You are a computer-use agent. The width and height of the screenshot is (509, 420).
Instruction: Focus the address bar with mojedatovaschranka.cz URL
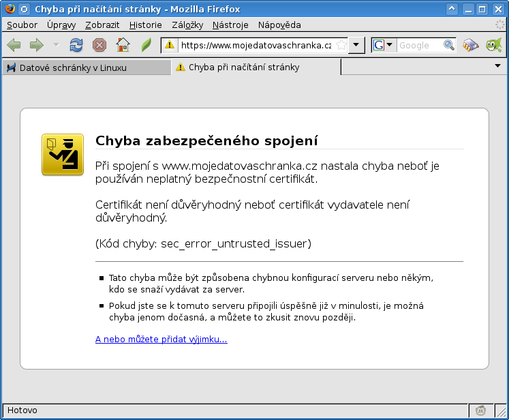256,45
